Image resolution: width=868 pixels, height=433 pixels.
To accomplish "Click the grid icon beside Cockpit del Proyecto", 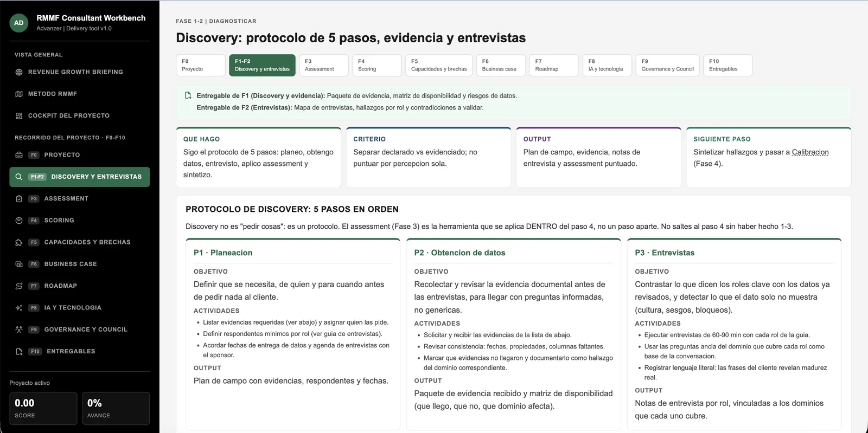I will (x=19, y=115).
